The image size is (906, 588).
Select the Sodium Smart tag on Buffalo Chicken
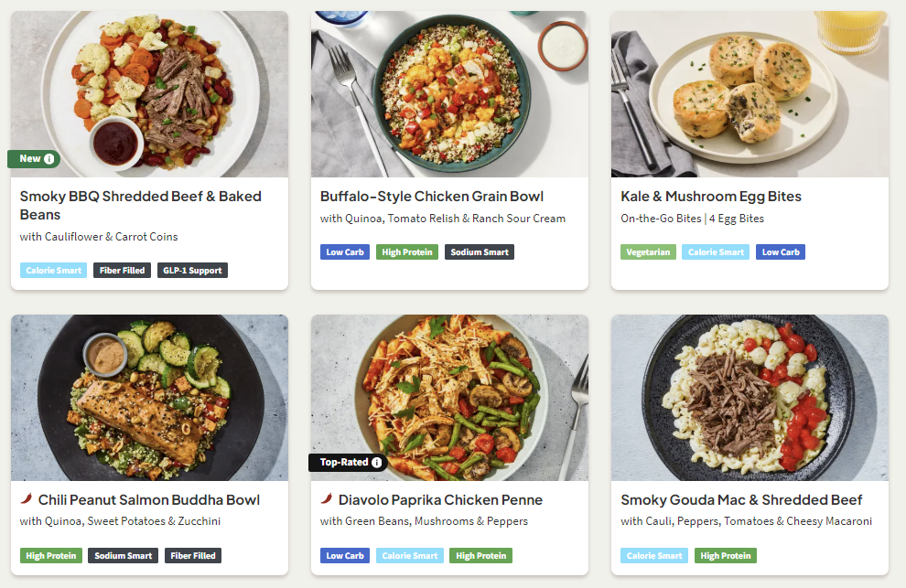(x=480, y=252)
